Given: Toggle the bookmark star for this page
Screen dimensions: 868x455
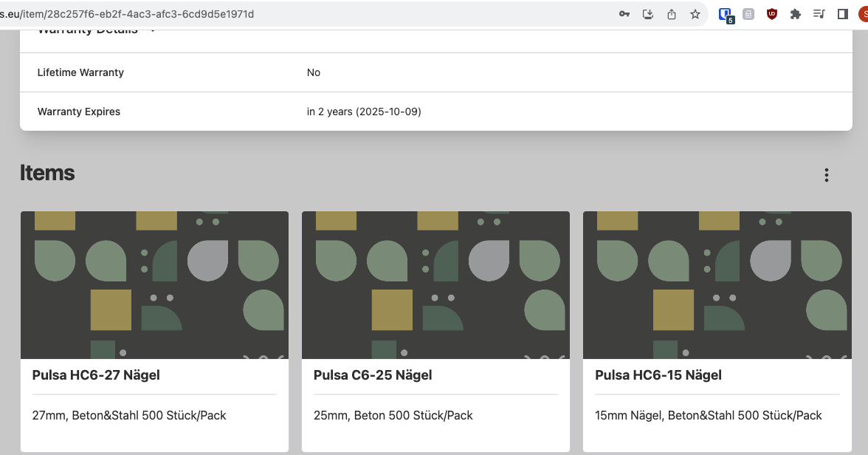Looking at the screenshot, I should pyautogui.click(x=695, y=13).
